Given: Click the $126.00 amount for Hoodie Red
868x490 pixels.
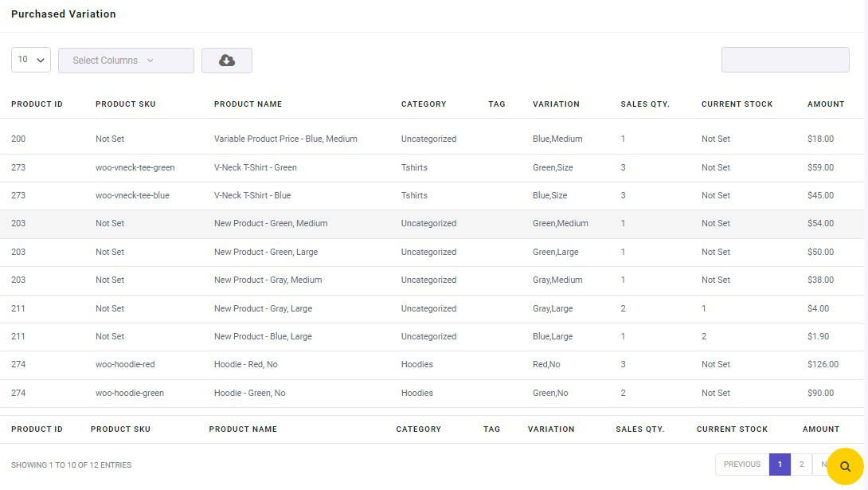Looking at the screenshot, I should (822, 364).
